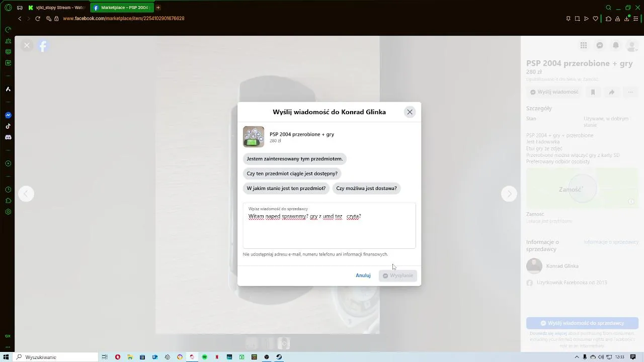This screenshot has height=362, width=644.
Task: Open Windows notification center
Action: 634,357
